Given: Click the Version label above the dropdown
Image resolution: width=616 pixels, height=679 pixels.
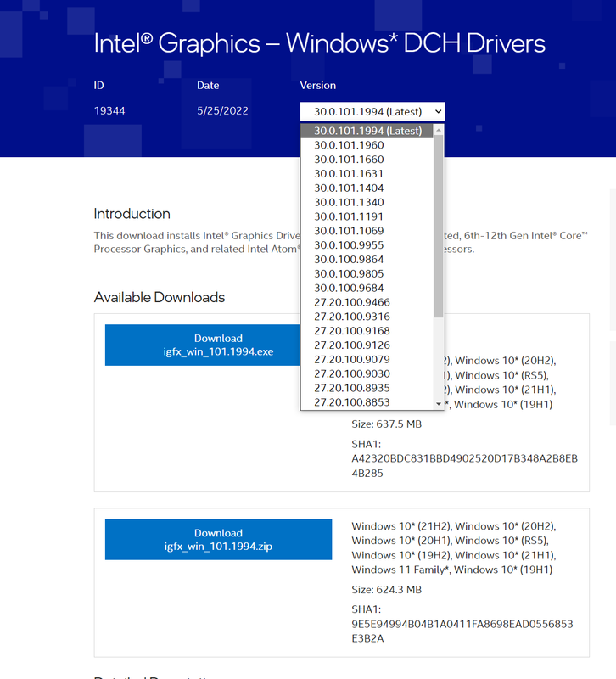Looking at the screenshot, I should click(x=317, y=86).
